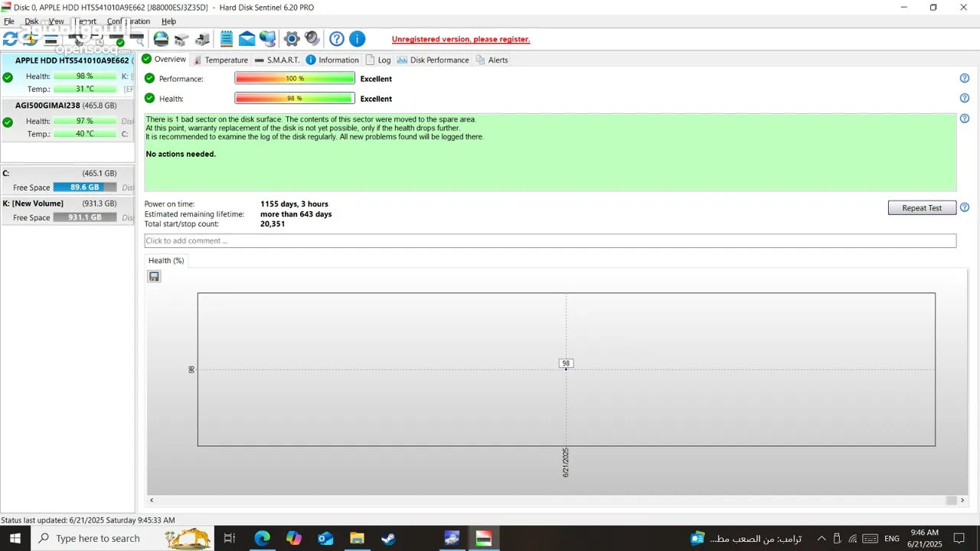Screen dimensions: 980x551
Task: Switch to the Temperature tab
Action: coord(220,60)
